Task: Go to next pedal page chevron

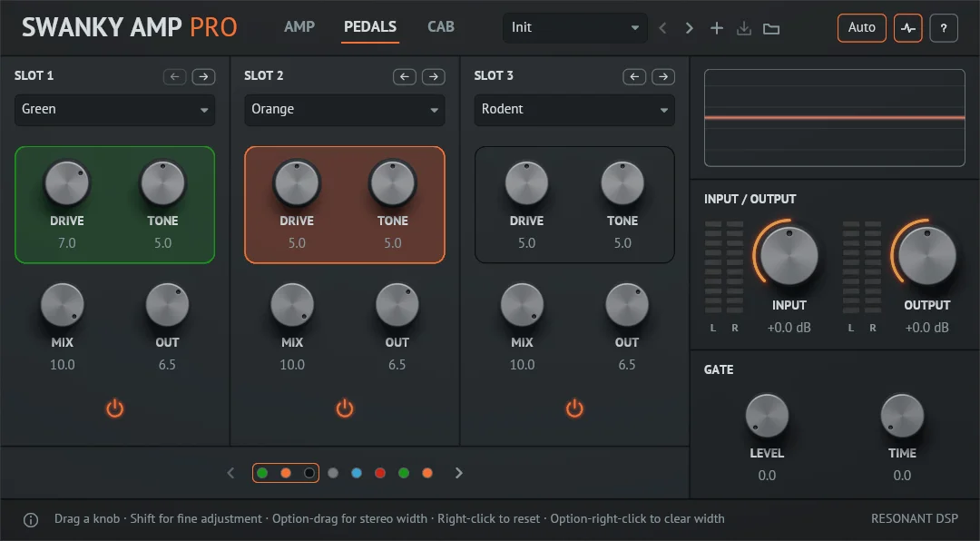Action: (x=459, y=473)
